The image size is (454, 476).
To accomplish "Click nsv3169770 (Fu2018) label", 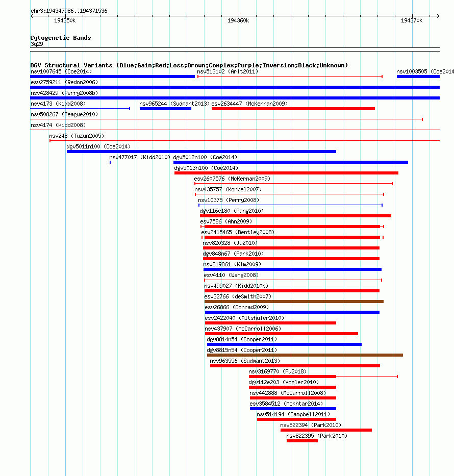I will tap(278, 371).
